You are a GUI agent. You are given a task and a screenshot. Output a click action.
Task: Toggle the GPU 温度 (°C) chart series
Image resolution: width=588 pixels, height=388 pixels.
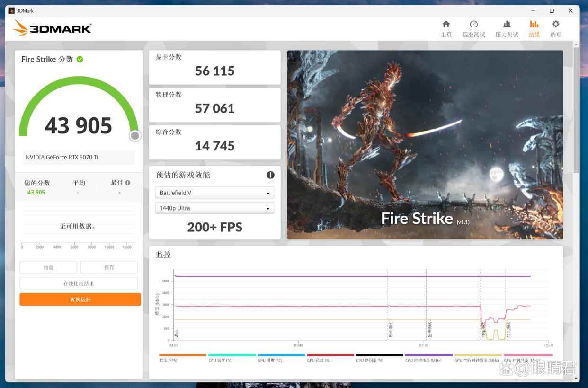tap(281, 358)
